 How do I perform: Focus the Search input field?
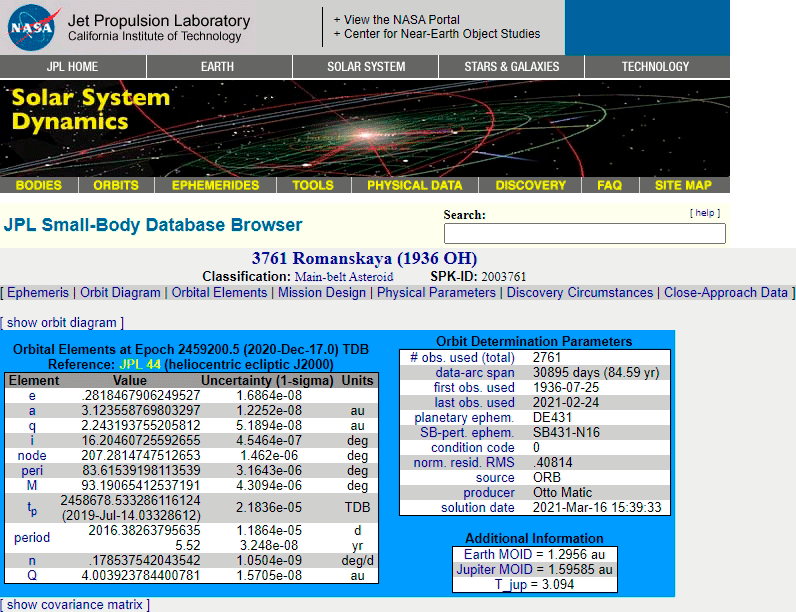pos(585,234)
